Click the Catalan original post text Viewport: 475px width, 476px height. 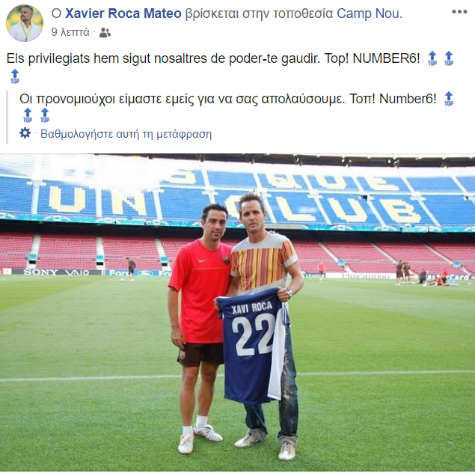(213, 58)
